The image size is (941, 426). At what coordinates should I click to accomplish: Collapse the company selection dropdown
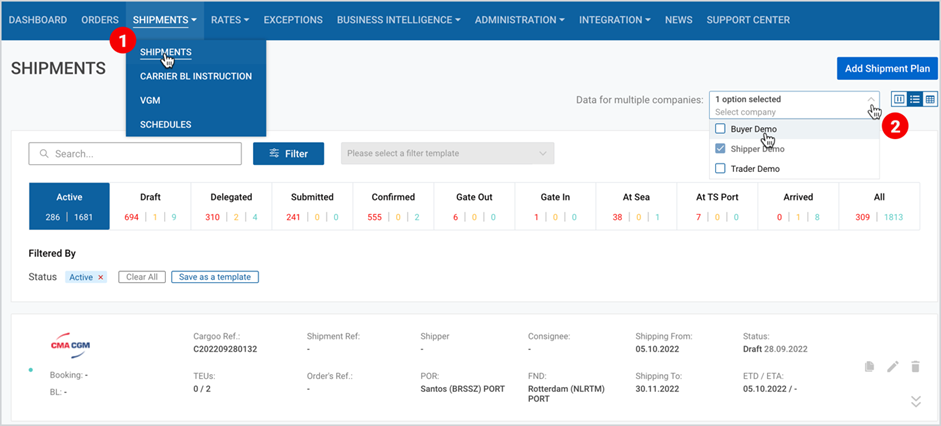pos(871,100)
